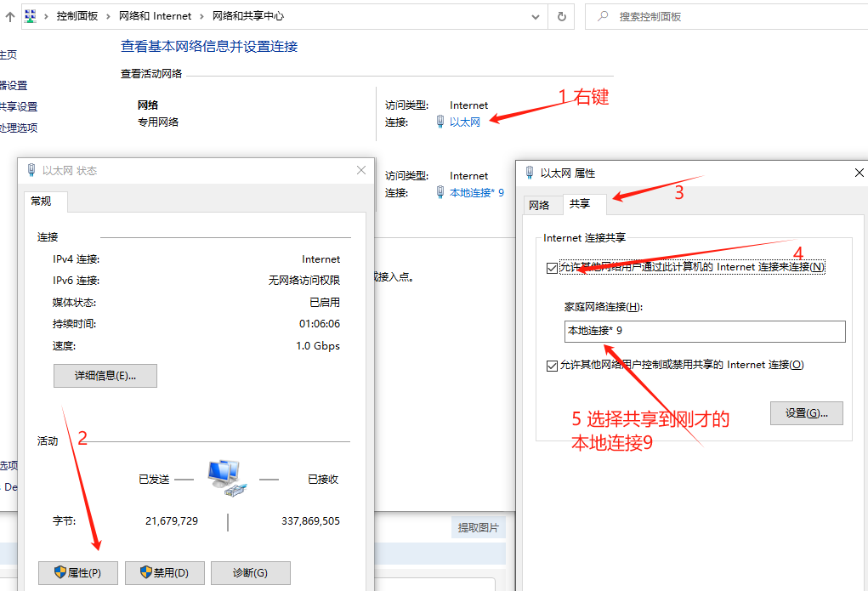
Task: Click the Up navigation arrow icon
Action: (9, 14)
